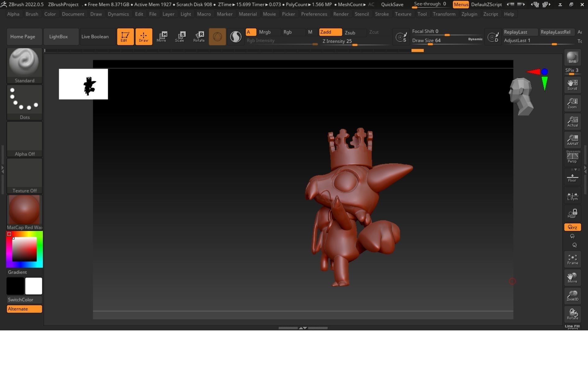
Task: Open the Render menu
Action: [x=341, y=14]
